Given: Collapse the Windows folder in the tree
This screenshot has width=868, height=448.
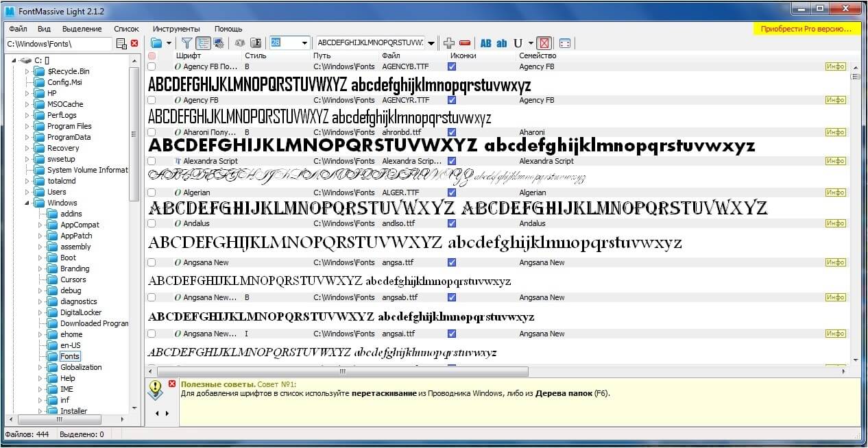Looking at the screenshot, I should (28, 203).
